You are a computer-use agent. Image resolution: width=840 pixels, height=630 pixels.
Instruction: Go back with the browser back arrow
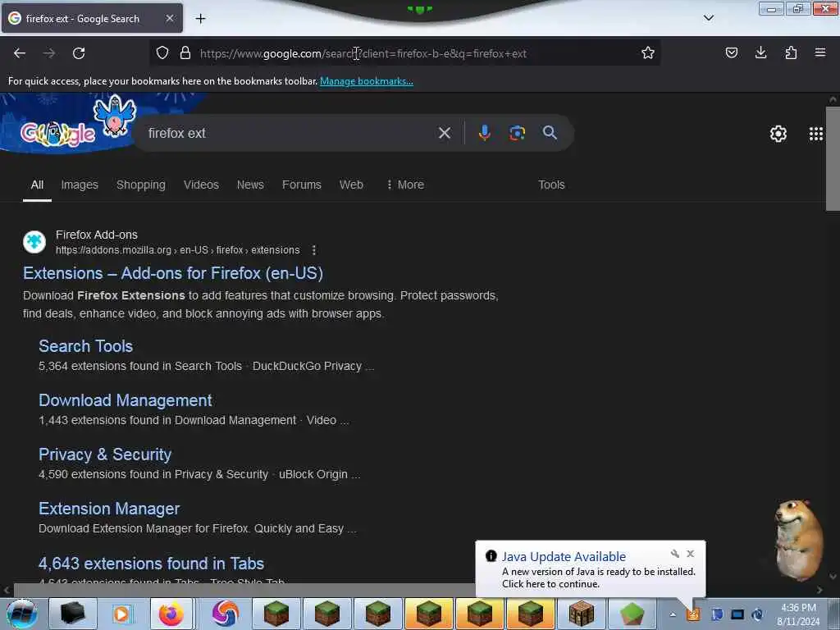click(x=20, y=53)
